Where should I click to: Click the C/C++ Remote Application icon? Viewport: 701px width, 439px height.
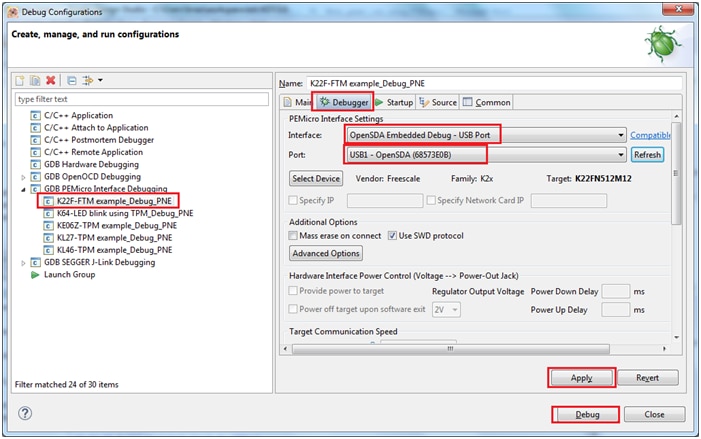pyautogui.click(x=35, y=152)
